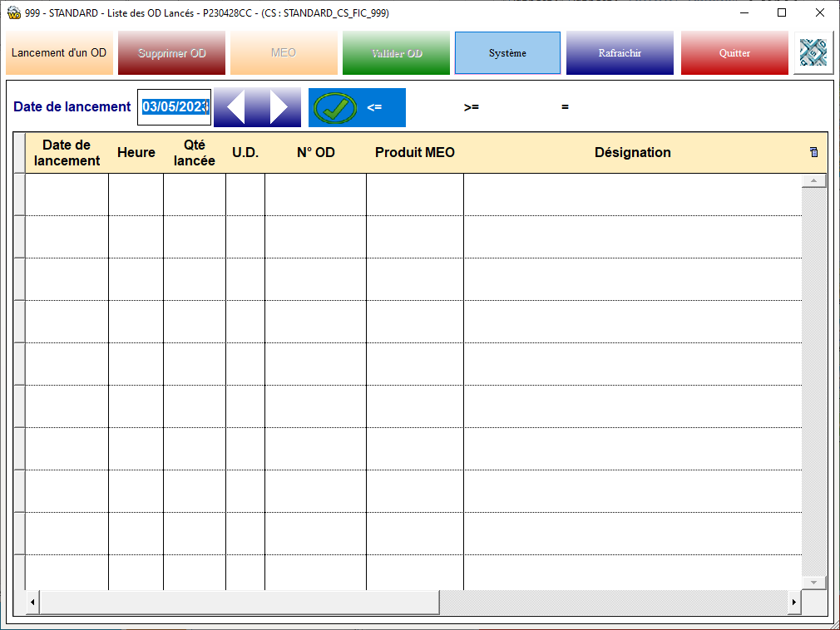
Task: Sort by the N° OD column header
Action: pyautogui.click(x=315, y=153)
